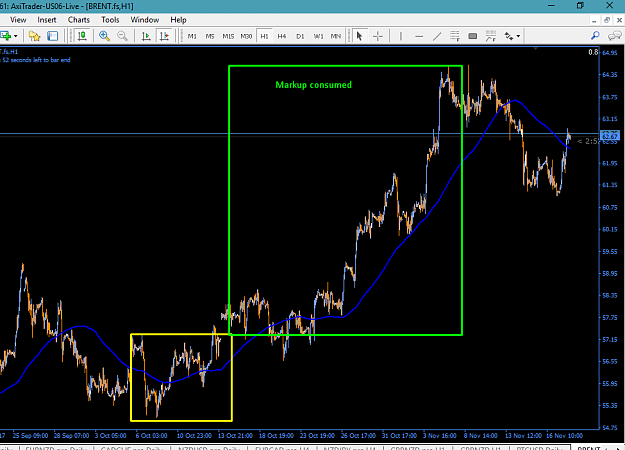Click the 55.35 price scale label

610,406
